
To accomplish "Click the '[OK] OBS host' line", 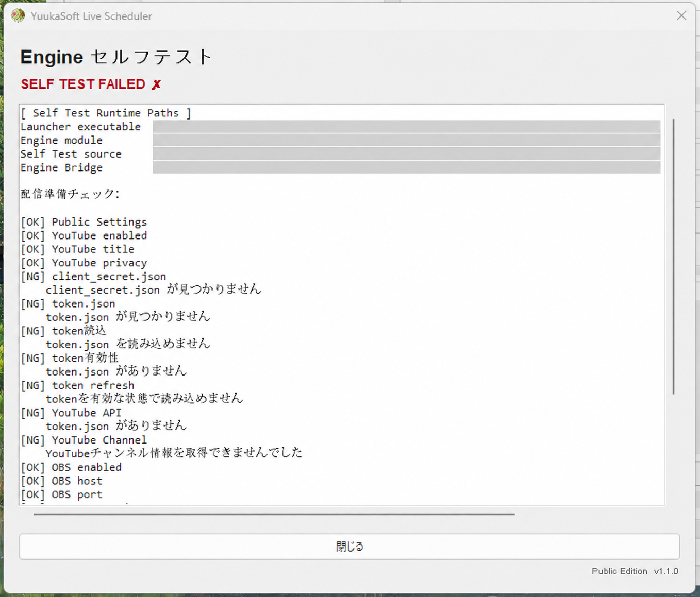I will (x=61, y=481).
